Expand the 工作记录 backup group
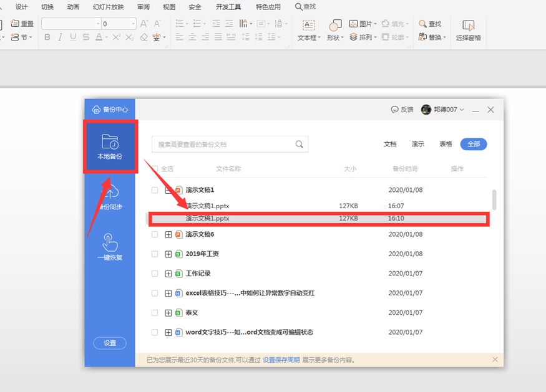Viewport: 546px width, 392px height. tap(168, 274)
